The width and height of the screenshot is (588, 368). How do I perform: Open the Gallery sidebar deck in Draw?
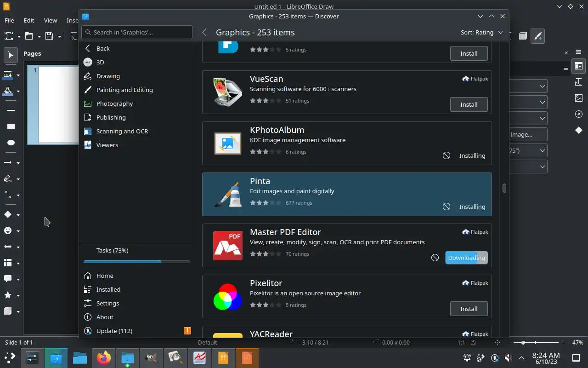click(x=579, y=98)
